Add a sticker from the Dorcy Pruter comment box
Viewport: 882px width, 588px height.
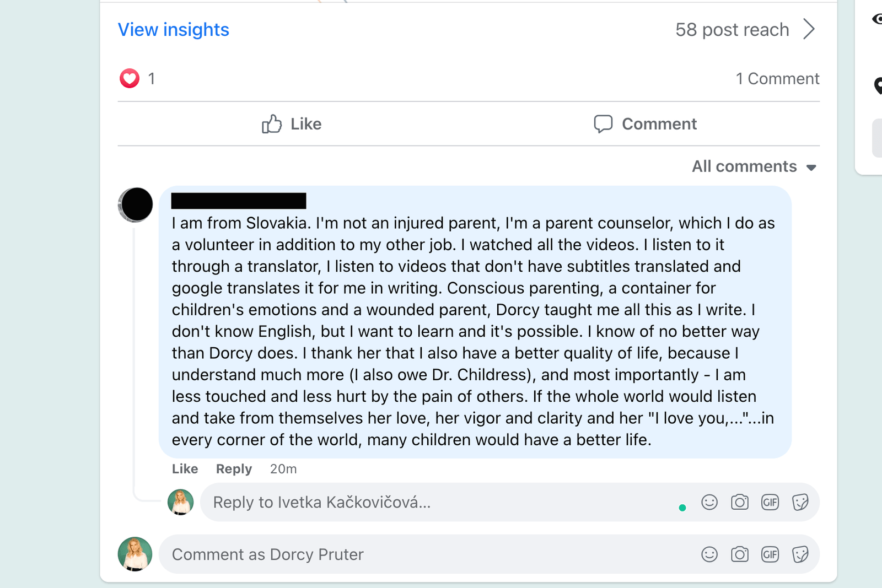click(800, 554)
